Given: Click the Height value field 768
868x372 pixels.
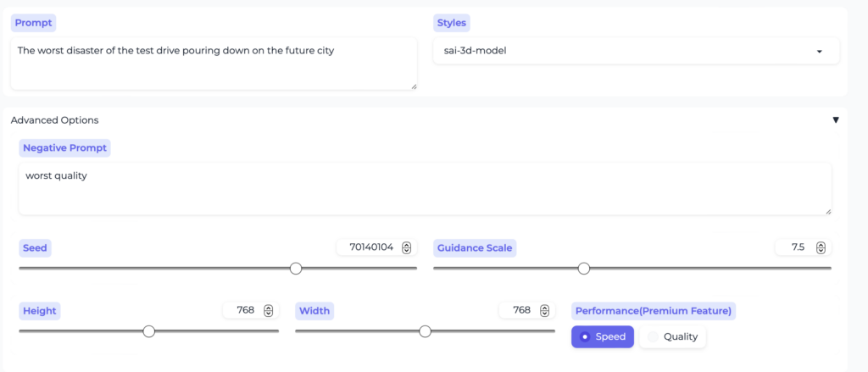Looking at the screenshot, I should point(245,310).
